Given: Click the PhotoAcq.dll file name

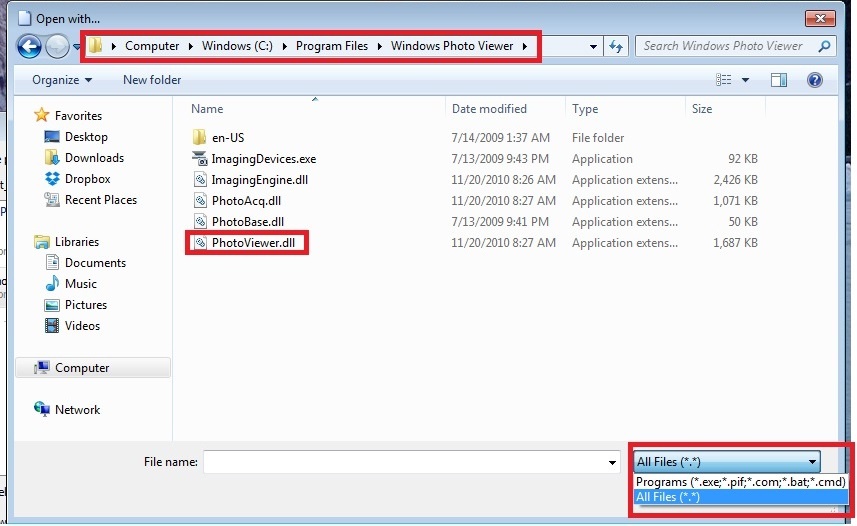Looking at the screenshot, I should click(246, 201).
